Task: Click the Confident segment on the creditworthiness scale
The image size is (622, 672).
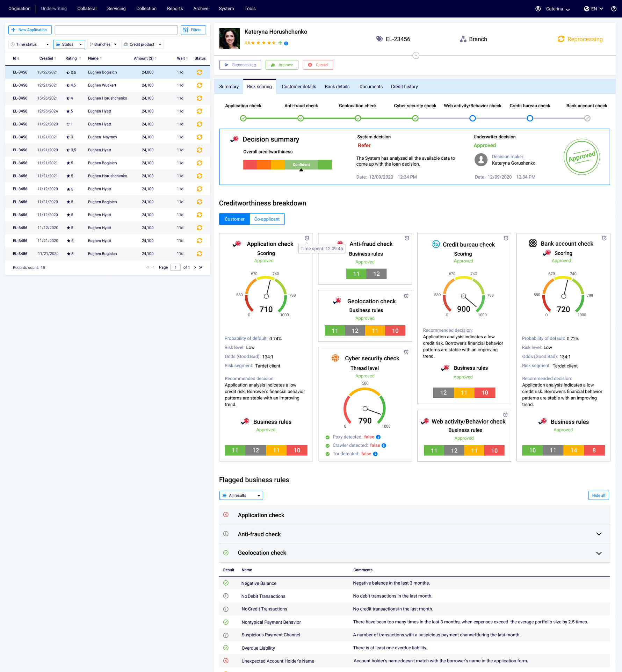Action: click(x=301, y=165)
